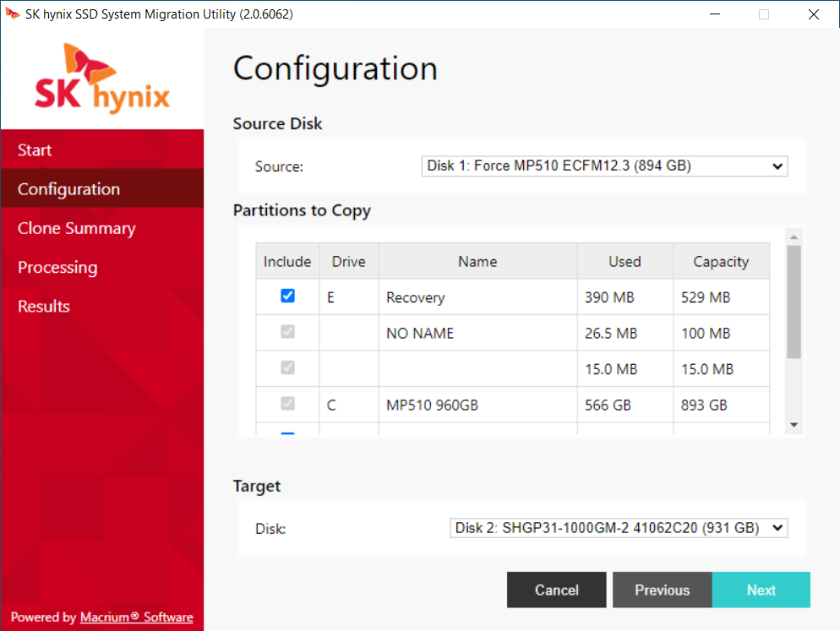Screen dimensions: 840x631
Task: Select the Configuration step in sidebar
Action: point(101,188)
